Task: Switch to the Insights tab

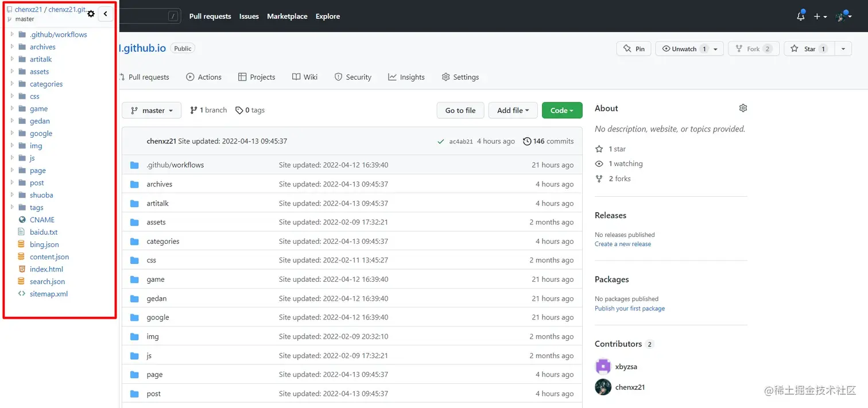Action: [x=406, y=77]
